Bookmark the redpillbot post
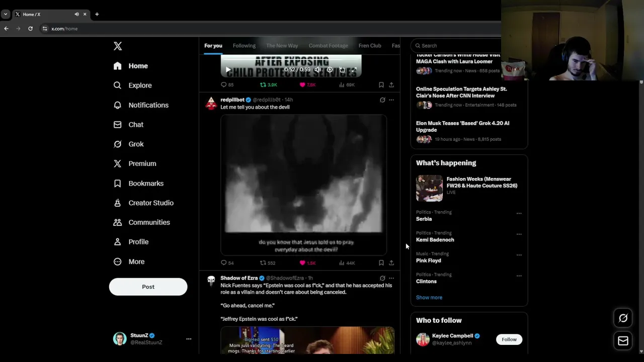Image resolution: width=644 pixels, height=362 pixels. (381, 263)
